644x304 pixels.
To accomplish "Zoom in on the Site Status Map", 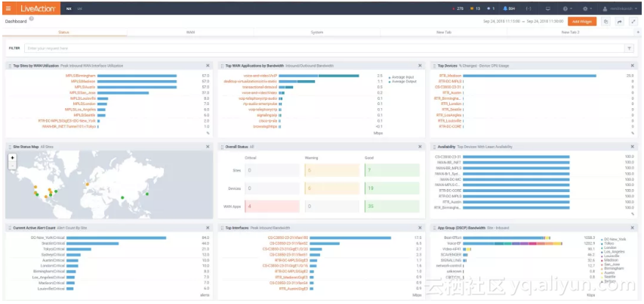I will click(12, 157).
